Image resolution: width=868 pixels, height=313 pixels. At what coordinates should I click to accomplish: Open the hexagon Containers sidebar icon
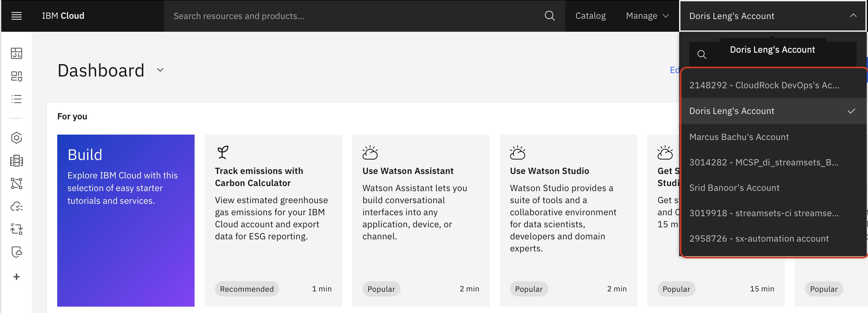coord(17,138)
